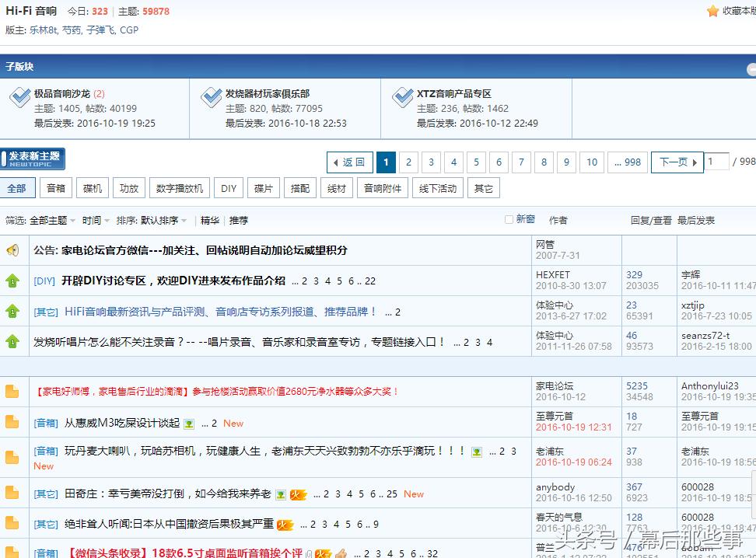Expand the 全部主题 filter dropdown
This screenshot has width=756, height=558.
(x=50, y=219)
